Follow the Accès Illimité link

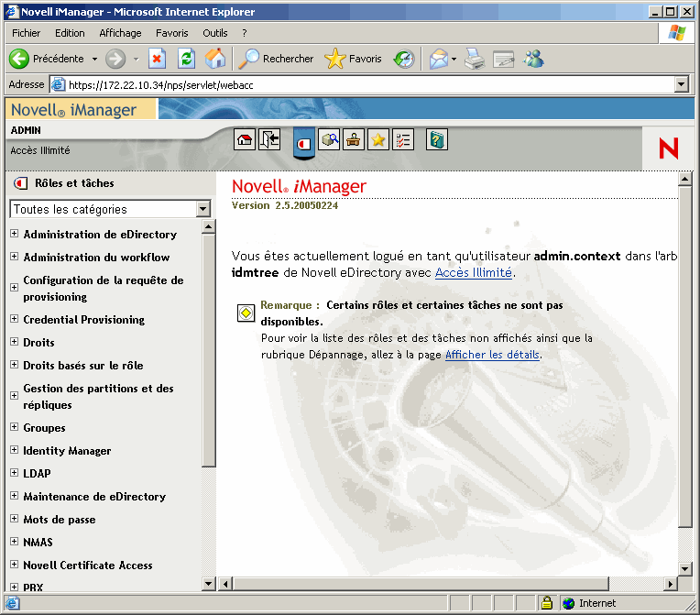[x=473, y=272]
